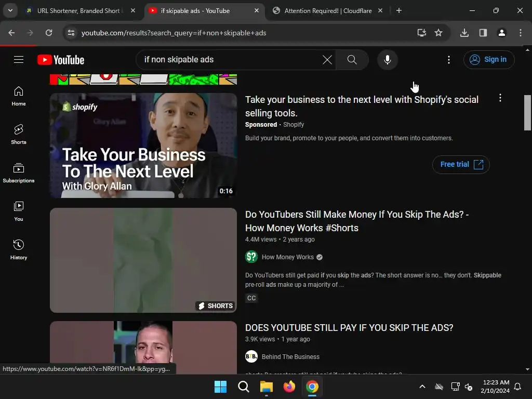Open the Behind The Business video thumbnail

click(x=143, y=348)
